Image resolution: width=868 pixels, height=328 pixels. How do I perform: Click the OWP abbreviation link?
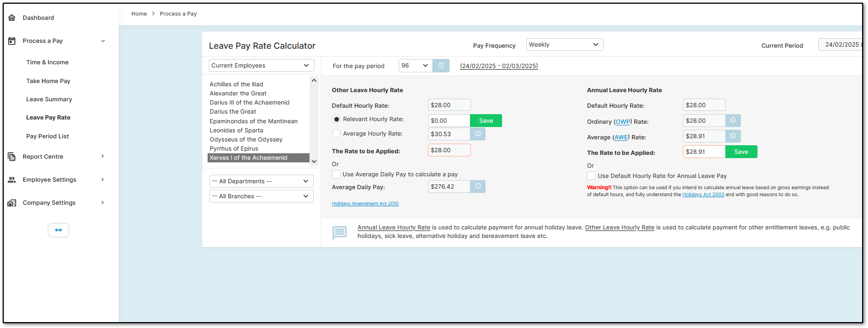click(x=623, y=122)
